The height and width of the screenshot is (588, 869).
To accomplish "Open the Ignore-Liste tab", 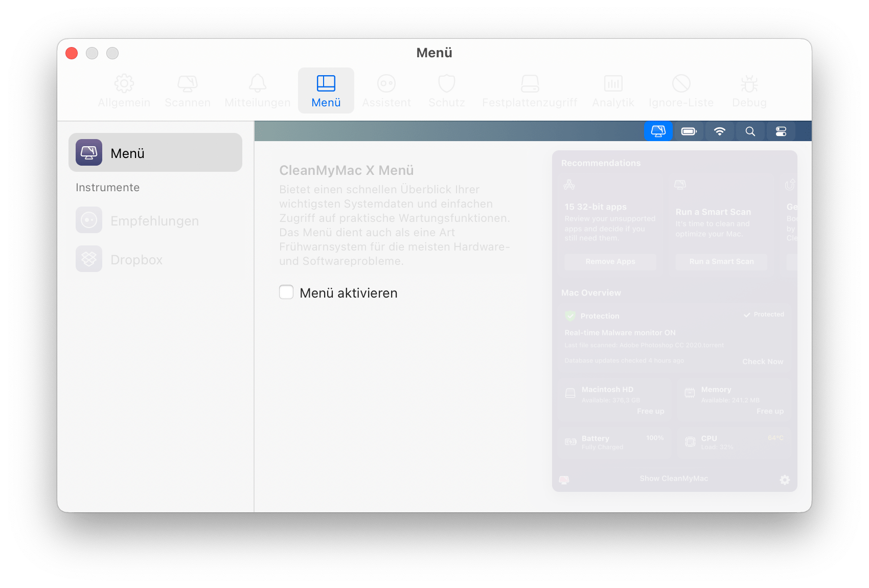I will 681,91.
